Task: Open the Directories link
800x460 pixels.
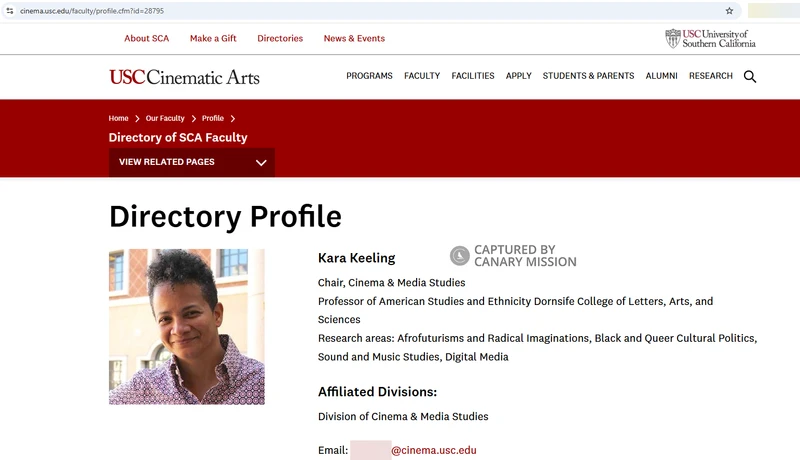Action: [x=280, y=38]
